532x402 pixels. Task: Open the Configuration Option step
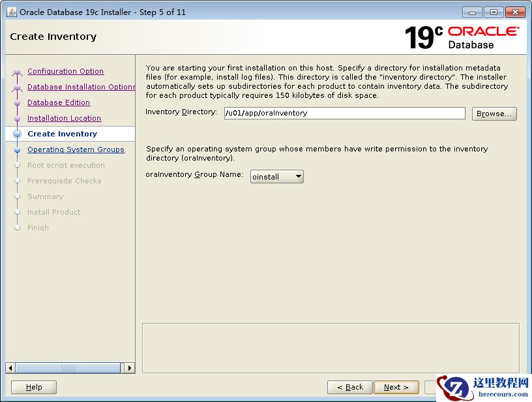click(65, 71)
